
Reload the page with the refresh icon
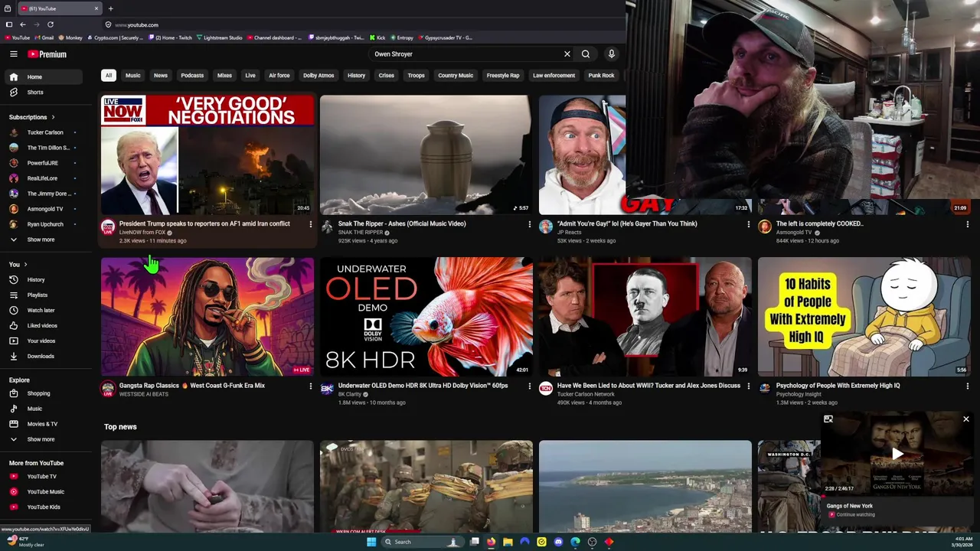(x=51, y=24)
